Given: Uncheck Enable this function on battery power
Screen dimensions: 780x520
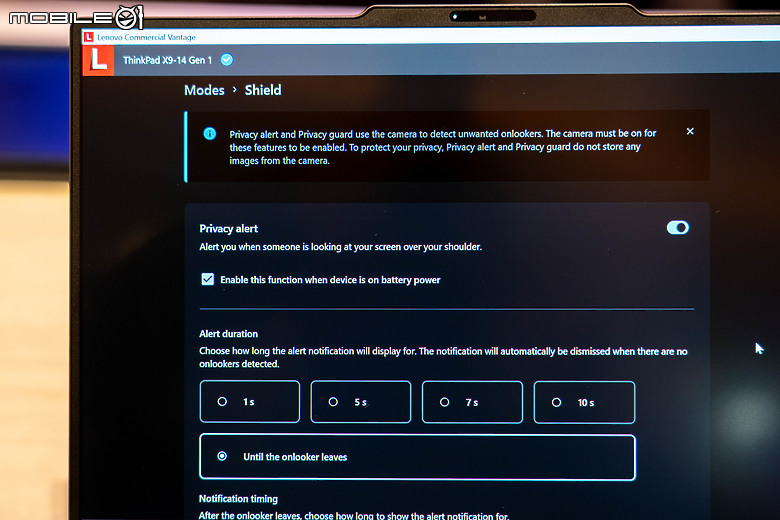Looking at the screenshot, I should click(x=207, y=279).
